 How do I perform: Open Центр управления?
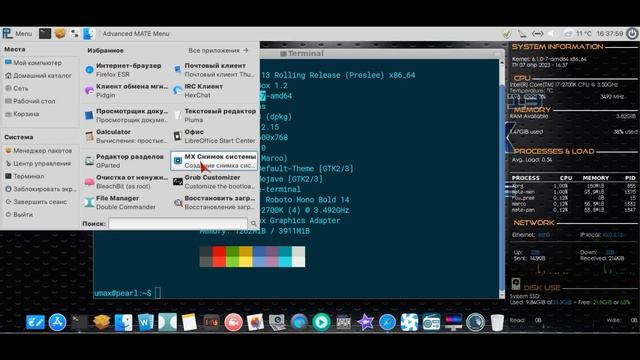pos(38,163)
